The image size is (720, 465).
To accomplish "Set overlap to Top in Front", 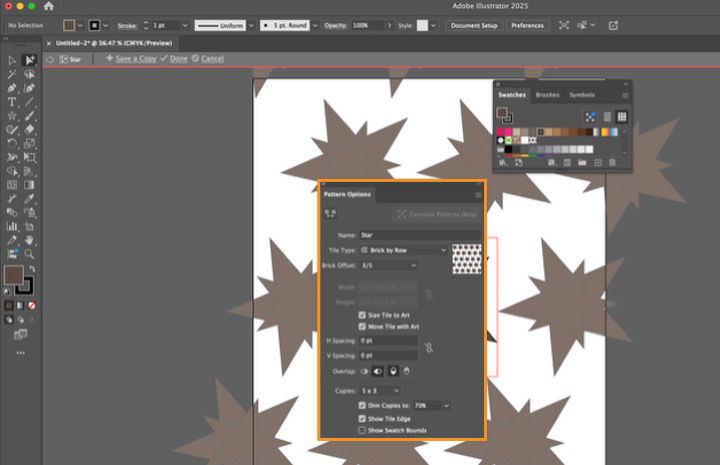I will click(x=393, y=371).
